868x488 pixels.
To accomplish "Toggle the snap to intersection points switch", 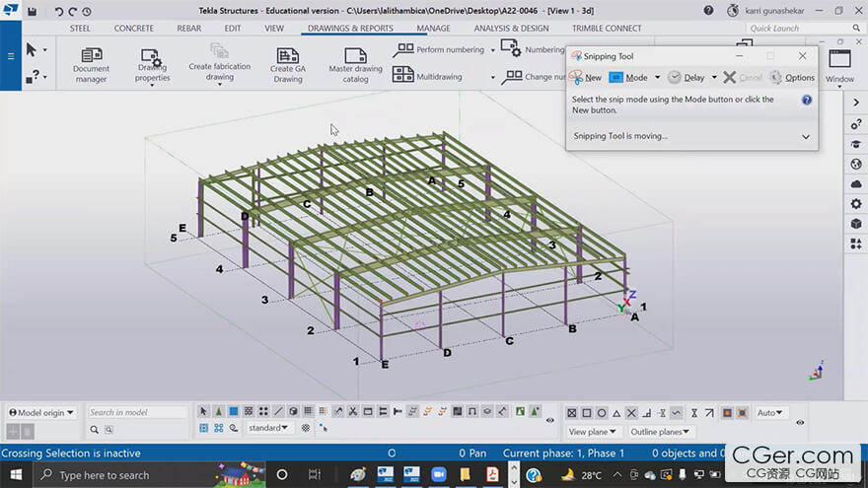I will tap(631, 413).
